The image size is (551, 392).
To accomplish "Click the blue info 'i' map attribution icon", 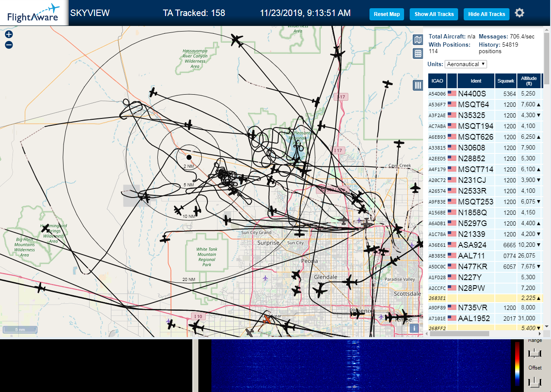I will pyautogui.click(x=415, y=328).
